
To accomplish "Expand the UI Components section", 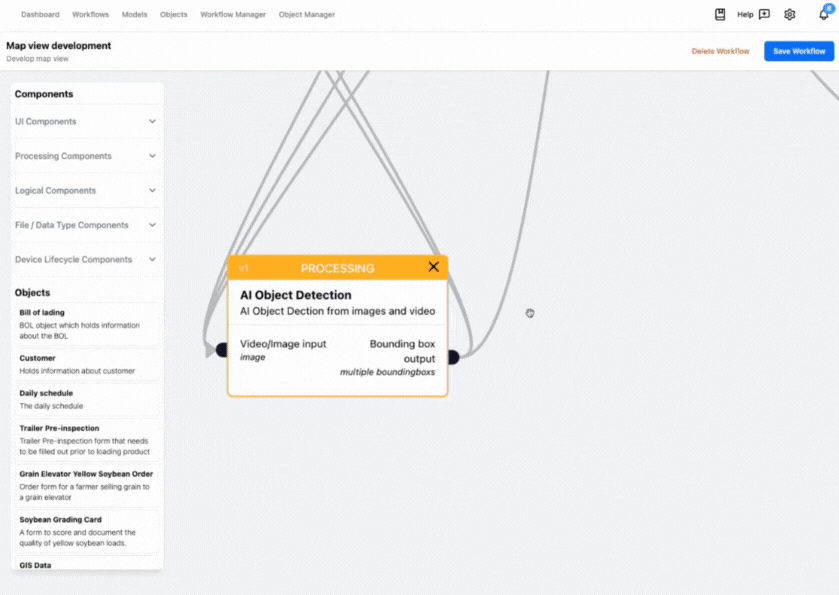I will click(86, 121).
